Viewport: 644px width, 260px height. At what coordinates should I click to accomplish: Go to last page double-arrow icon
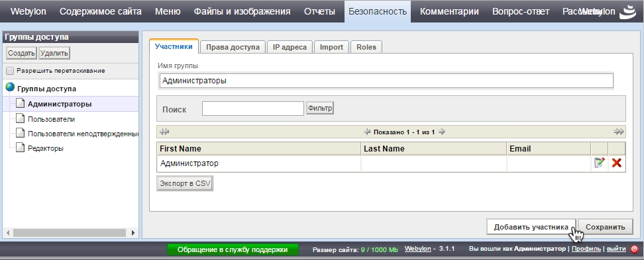619,132
